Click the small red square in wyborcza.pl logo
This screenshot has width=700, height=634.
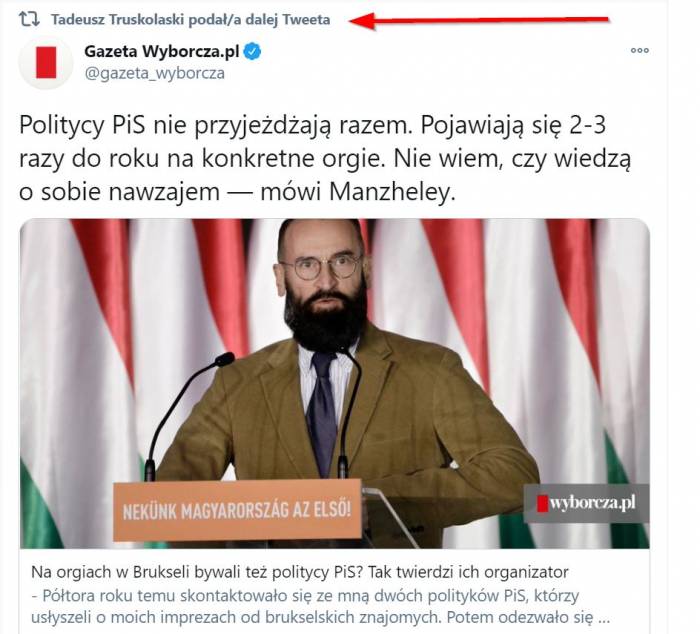pyautogui.click(x=542, y=503)
